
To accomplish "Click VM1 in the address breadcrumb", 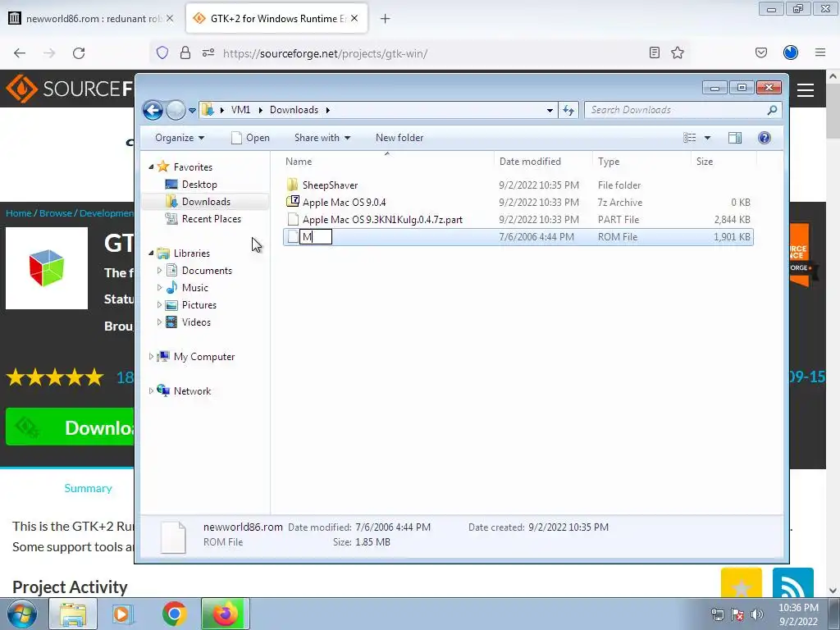I will 240,110.
